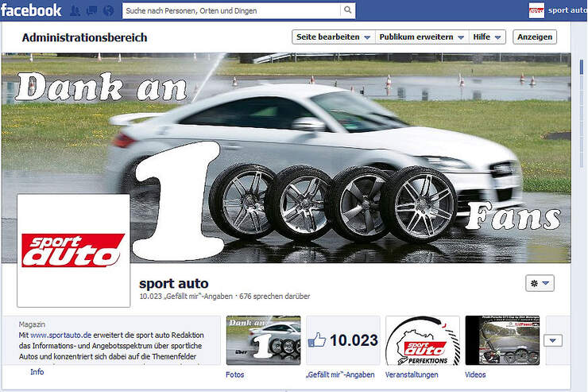This screenshot has width=588, height=392.
Task: Open the Facebook home logo
Action: (31, 10)
